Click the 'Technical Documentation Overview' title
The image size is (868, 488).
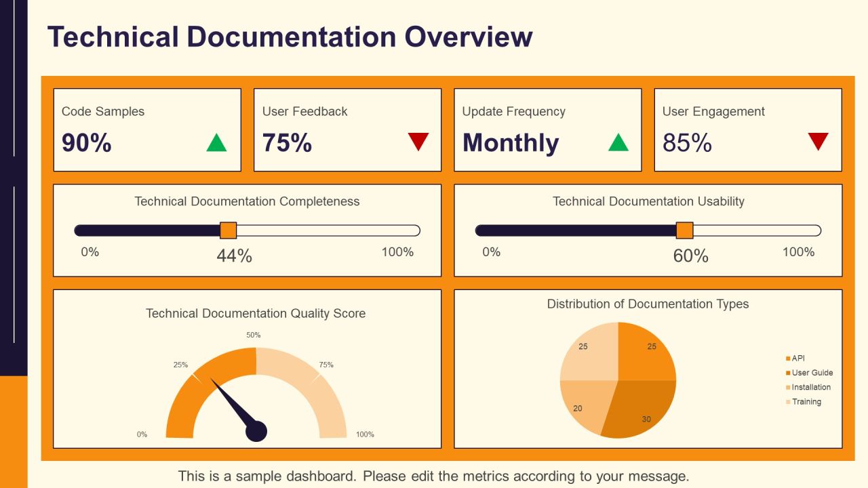click(290, 36)
